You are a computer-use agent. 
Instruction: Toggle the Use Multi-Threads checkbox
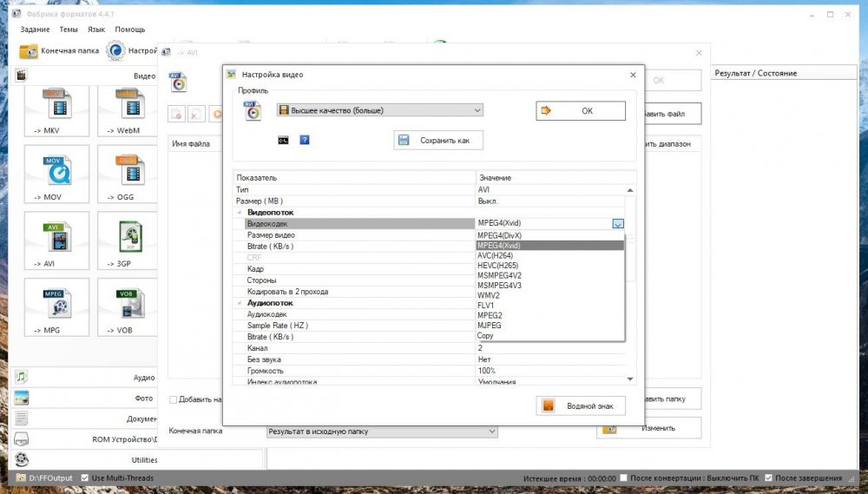pos(85,478)
